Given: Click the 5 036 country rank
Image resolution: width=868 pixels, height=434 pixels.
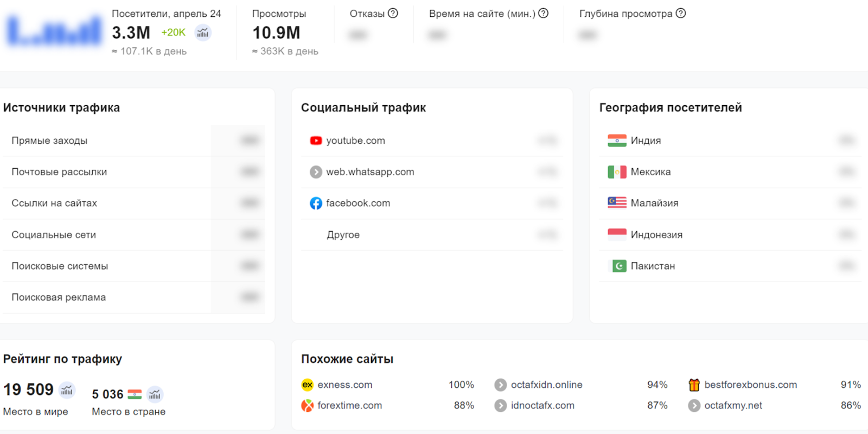Looking at the screenshot, I should click(107, 394).
